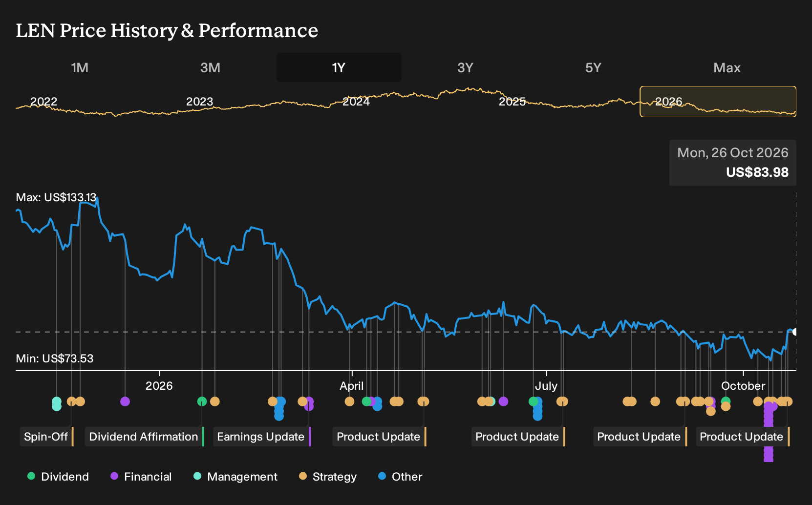Toggle the Other legend filter
This screenshot has width=812, height=505.
400,477
